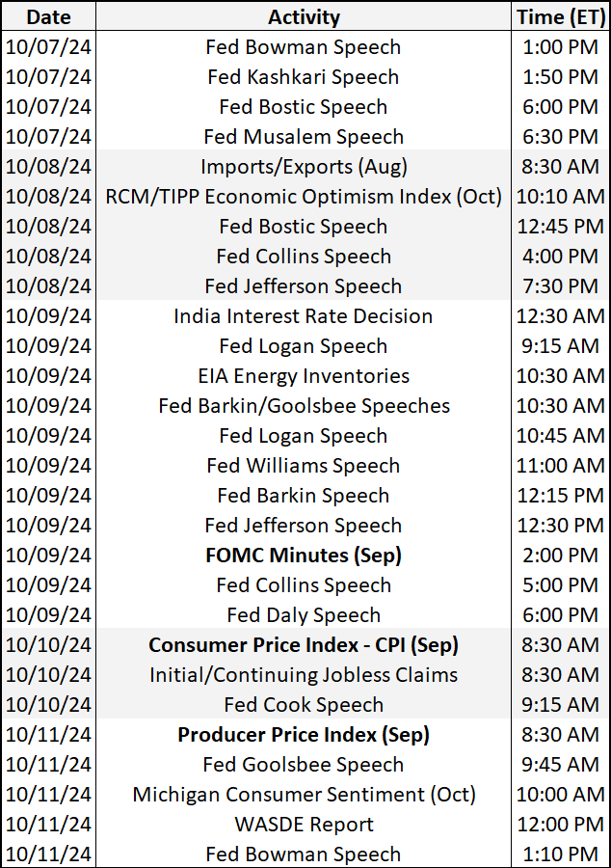Select the Fed Kashkari Speech cell
The image size is (611, 868).
coord(304,77)
